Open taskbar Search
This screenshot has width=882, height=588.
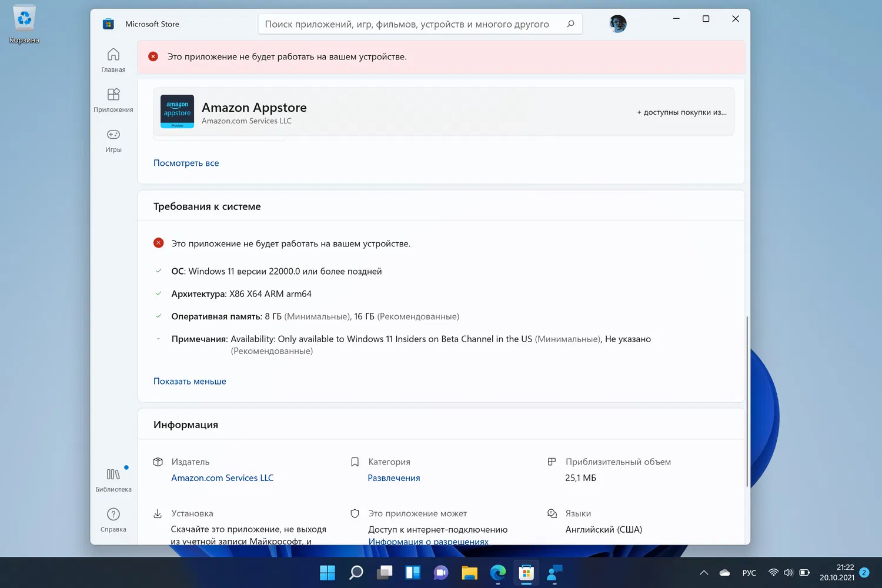coord(356,572)
